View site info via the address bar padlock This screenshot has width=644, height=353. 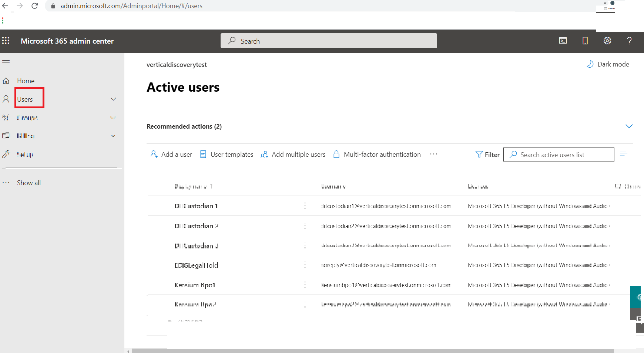(x=53, y=6)
